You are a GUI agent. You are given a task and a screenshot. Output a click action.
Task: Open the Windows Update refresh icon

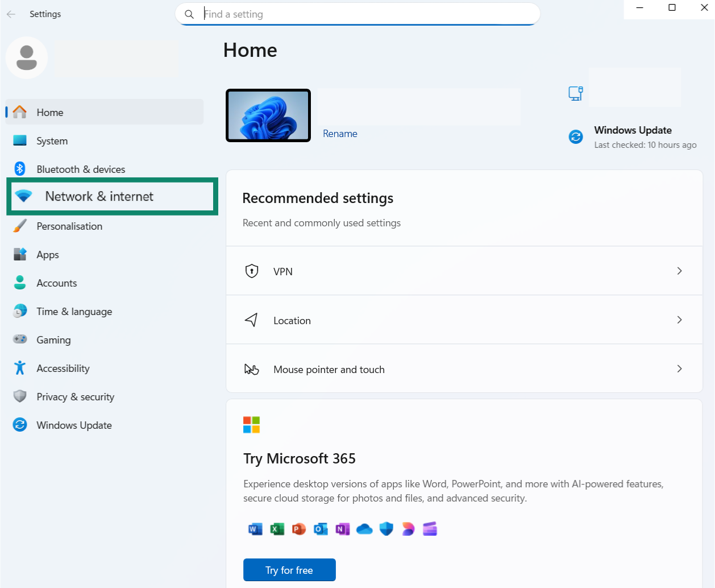[x=19, y=425]
